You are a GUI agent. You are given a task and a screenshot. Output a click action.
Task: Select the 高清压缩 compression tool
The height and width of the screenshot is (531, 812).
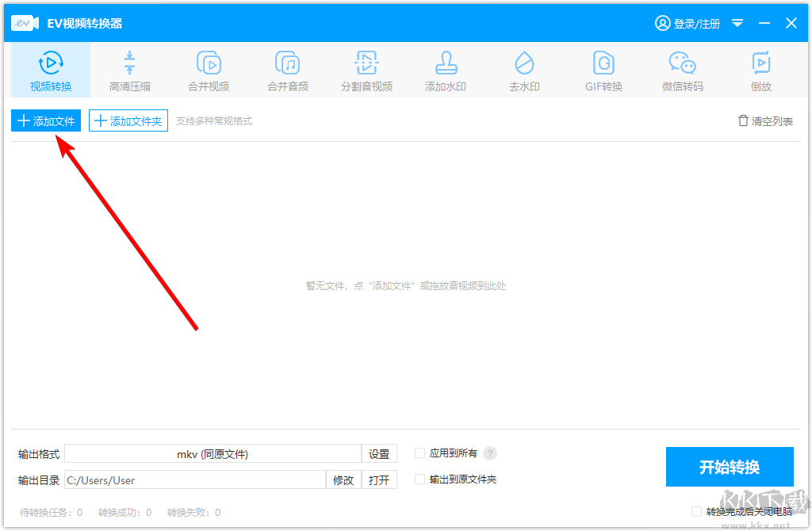point(129,70)
